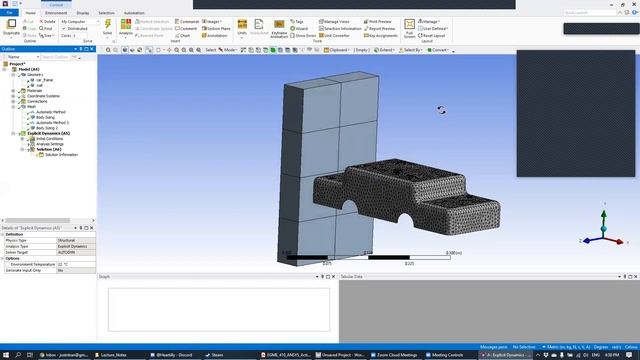Image resolution: width=640 pixels, height=360 pixels.
Task: Click the Chart tool in Insert group
Action: click(x=182, y=36)
